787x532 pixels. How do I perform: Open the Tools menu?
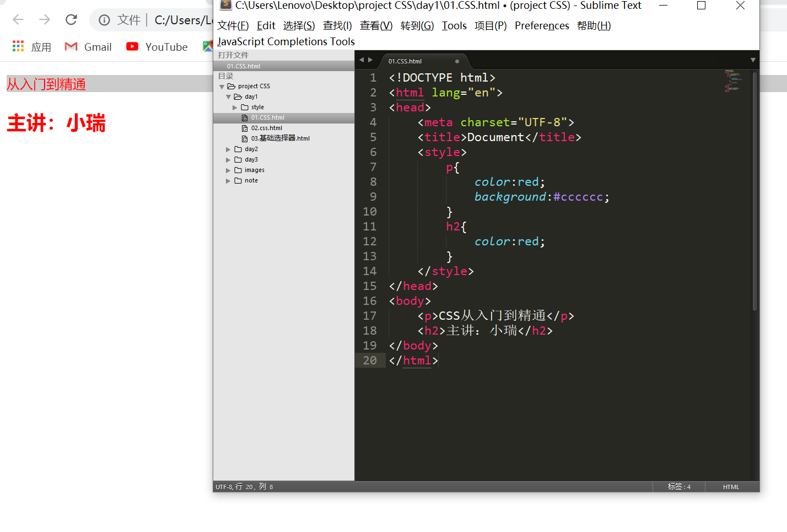click(454, 26)
